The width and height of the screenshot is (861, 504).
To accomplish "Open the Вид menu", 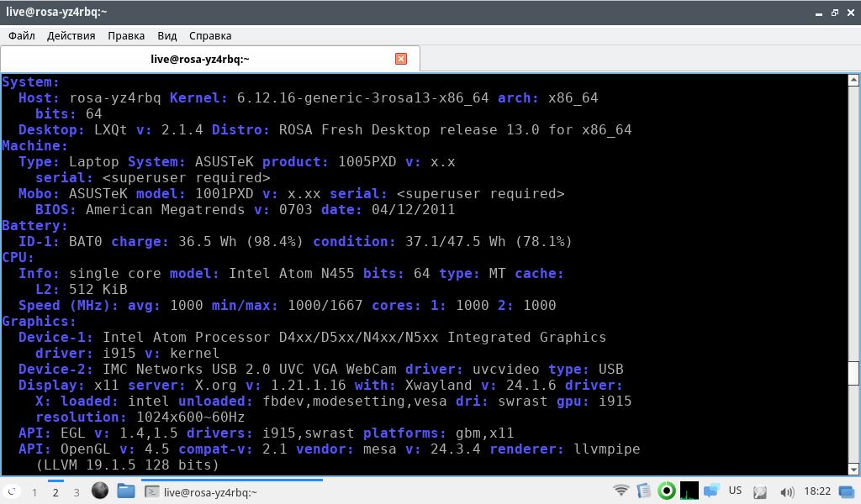I will (167, 35).
